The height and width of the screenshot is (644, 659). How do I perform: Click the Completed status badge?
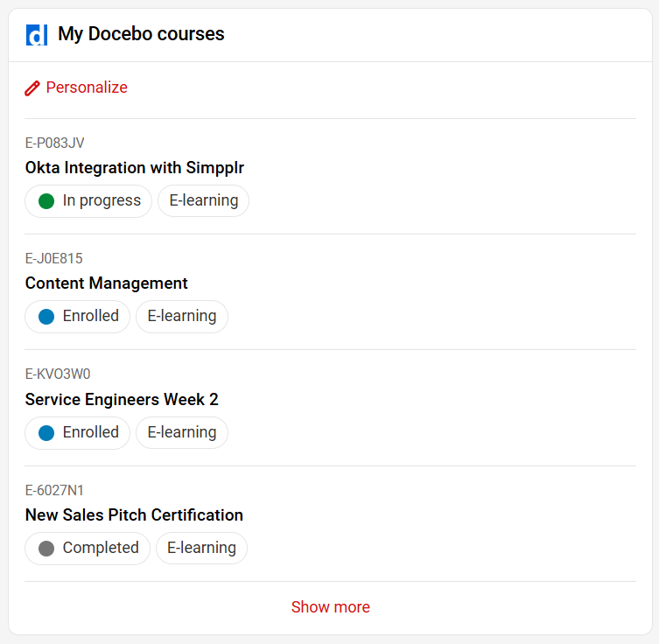tap(88, 549)
